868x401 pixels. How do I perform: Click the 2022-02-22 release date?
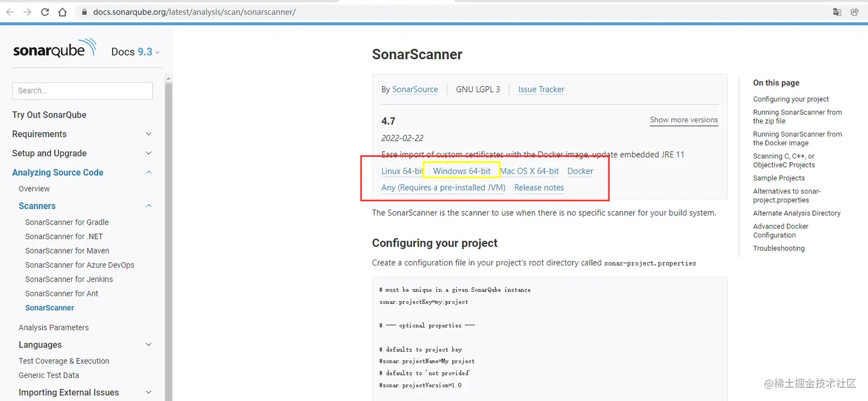(402, 138)
